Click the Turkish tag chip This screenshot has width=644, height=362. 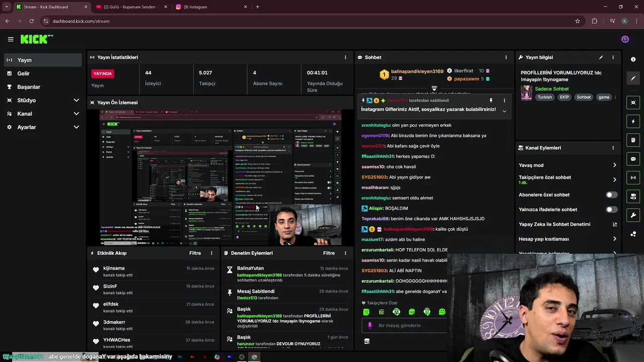[x=544, y=97]
